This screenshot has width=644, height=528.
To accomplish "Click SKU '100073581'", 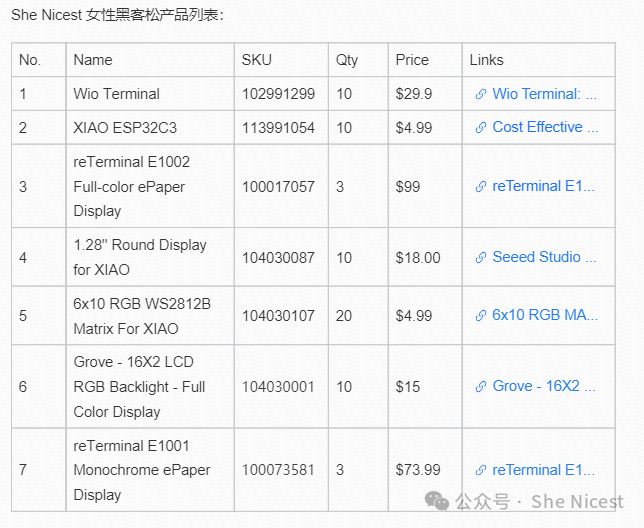I will tap(278, 470).
